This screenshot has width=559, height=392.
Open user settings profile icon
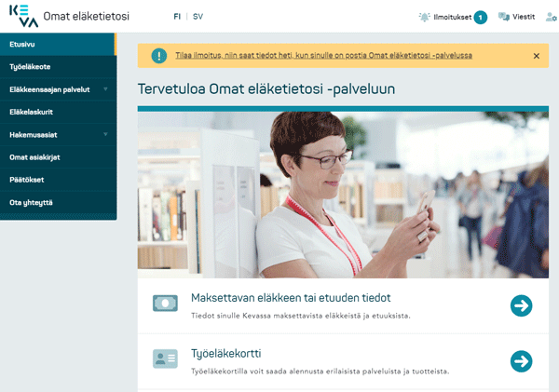point(552,17)
